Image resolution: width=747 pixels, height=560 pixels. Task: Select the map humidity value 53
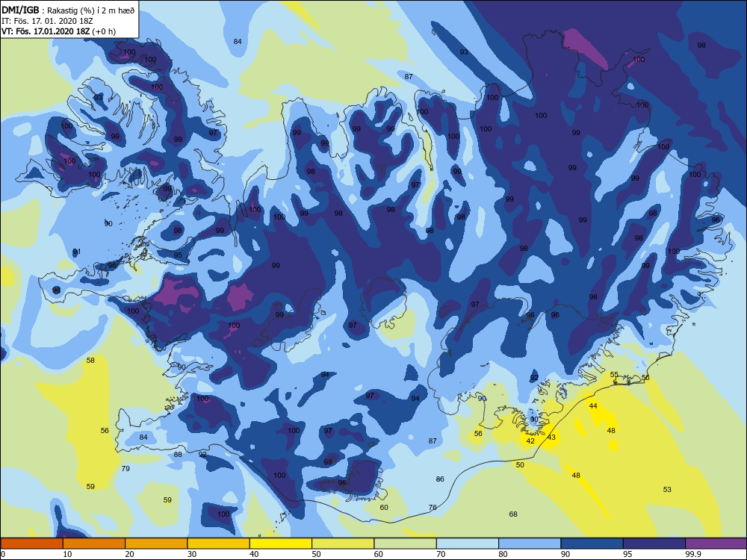tap(667, 490)
